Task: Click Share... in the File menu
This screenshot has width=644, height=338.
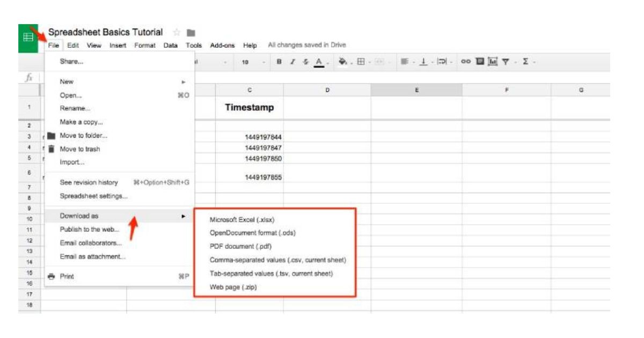Action: point(71,61)
